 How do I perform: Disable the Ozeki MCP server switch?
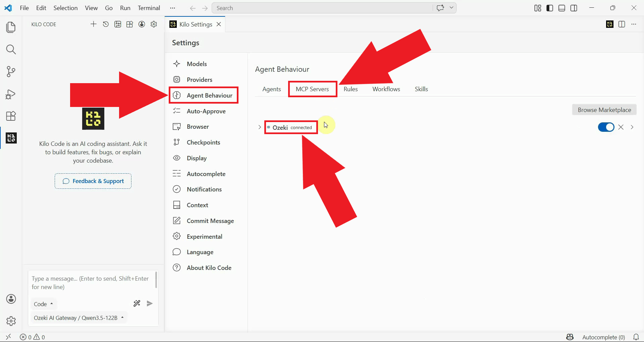tap(606, 127)
